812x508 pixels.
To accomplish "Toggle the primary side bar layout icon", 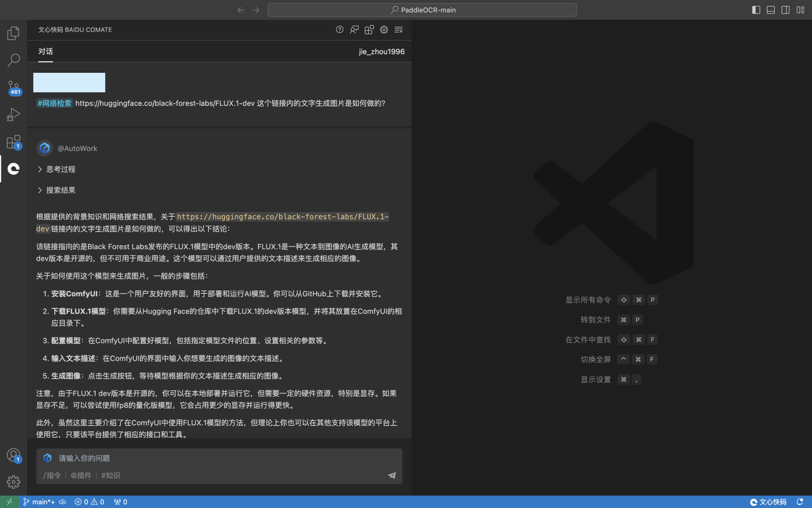I will tap(756, 10).
